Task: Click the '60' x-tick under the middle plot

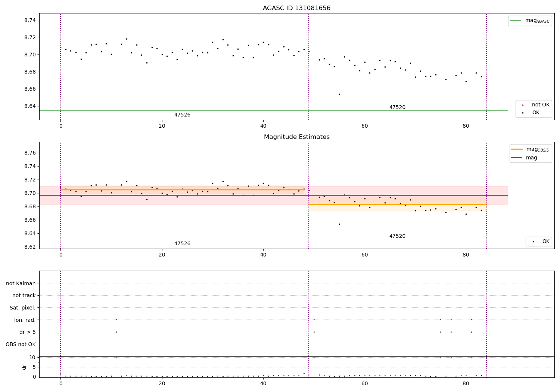Action: [x=364, y=255]
